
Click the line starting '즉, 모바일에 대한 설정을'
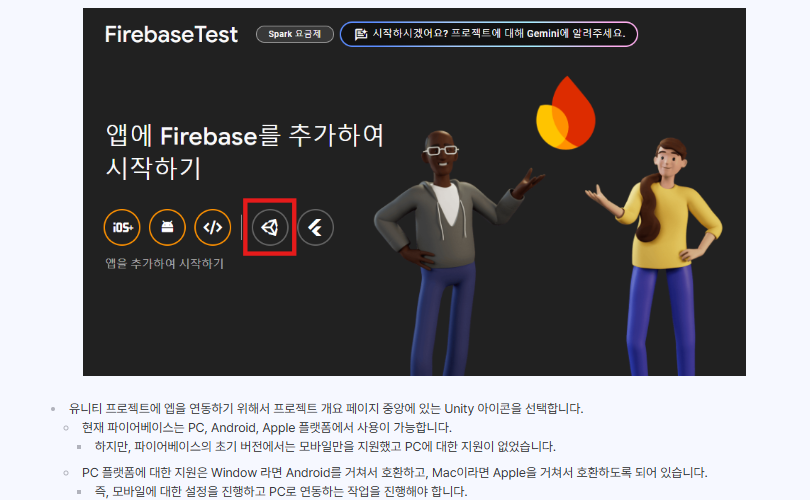(x=281, y=491)
